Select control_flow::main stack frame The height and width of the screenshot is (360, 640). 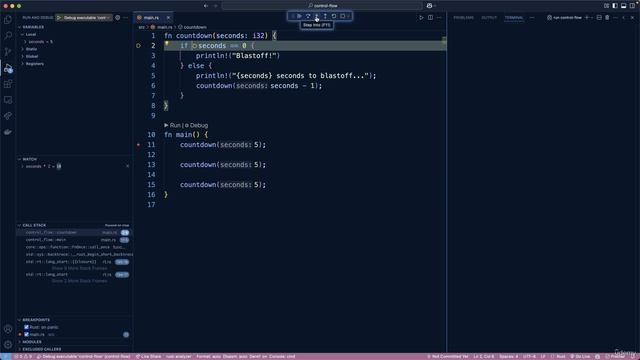(x=74, y=240)
